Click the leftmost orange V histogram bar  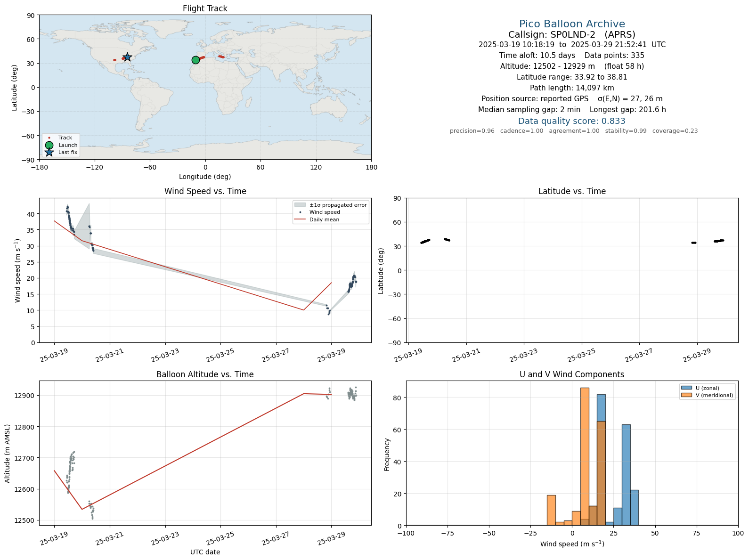pos(551,510)
